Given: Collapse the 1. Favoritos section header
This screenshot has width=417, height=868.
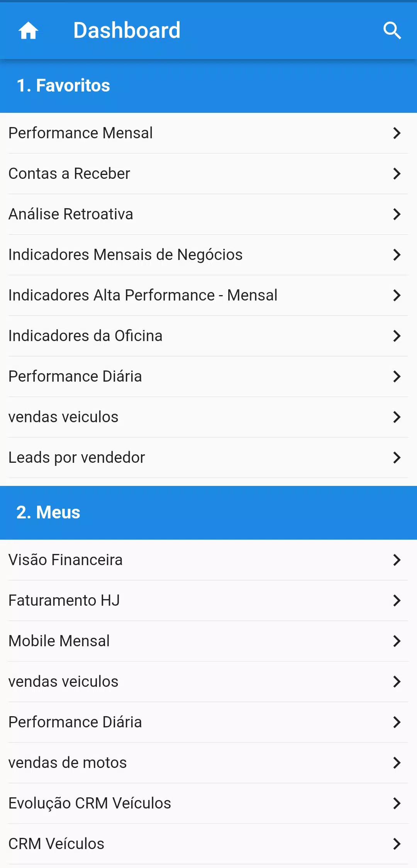Looking at the screenshot, I should click(208, 86).
